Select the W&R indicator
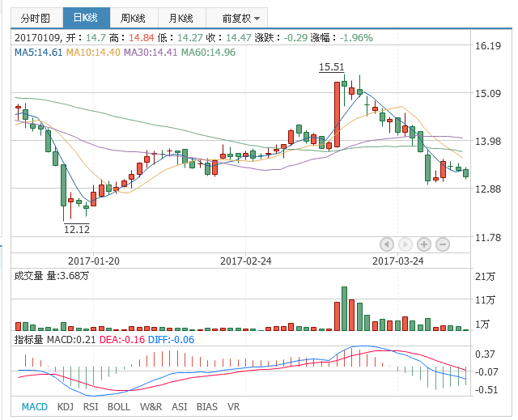The height and width of the screenshot is (420, 518). coord(151,406)
